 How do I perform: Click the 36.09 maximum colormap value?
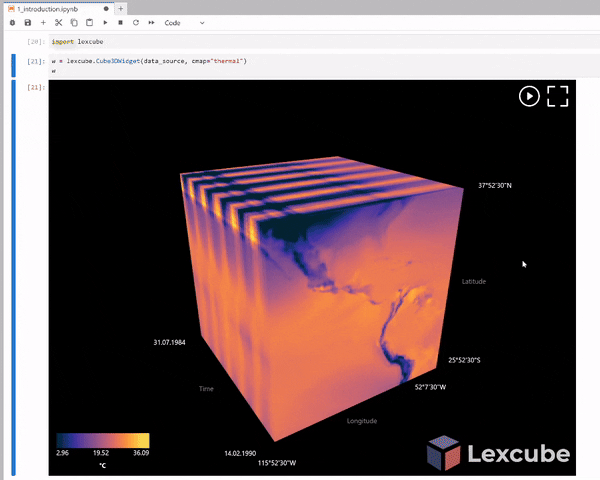coord(141,453)
